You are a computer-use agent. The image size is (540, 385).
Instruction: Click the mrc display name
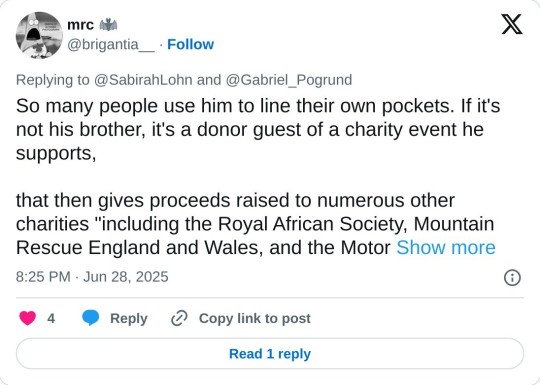(x=80, y=25)
